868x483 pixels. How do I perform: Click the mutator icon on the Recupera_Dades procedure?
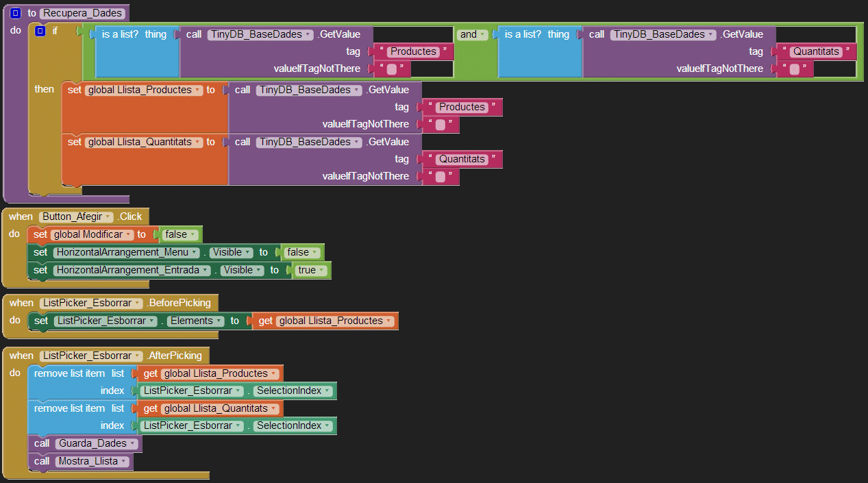point(16,13)
